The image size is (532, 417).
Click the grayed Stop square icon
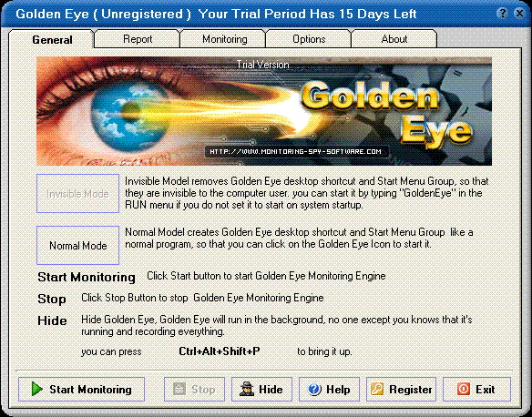coord(179,389)
